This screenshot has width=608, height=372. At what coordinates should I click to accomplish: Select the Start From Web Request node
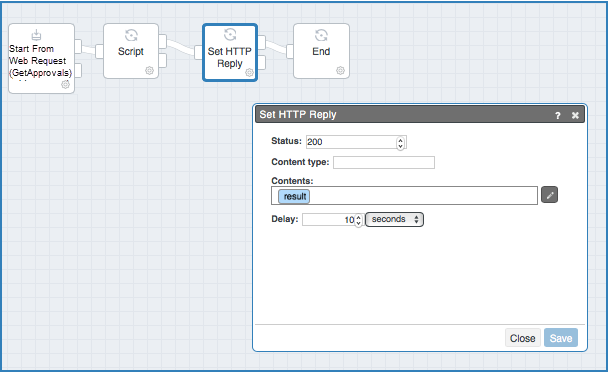[x=41, y=59]
